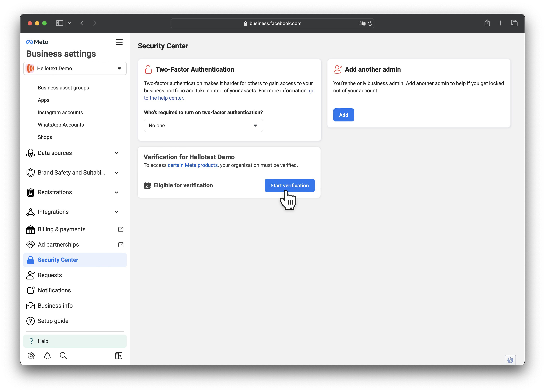Open a new Safari tab
The image size is (545, 392).
coord(501,23)
